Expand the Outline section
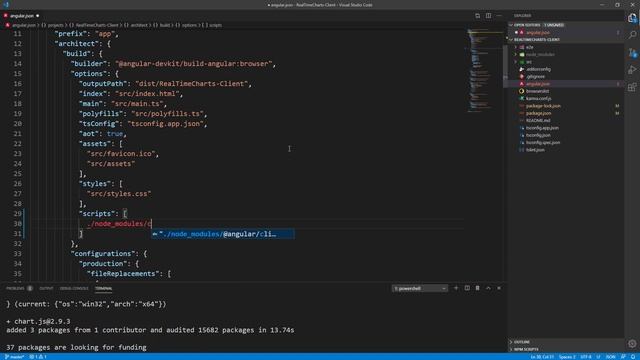The width and height of the screenshot is (640, 360). pos(522,342)
